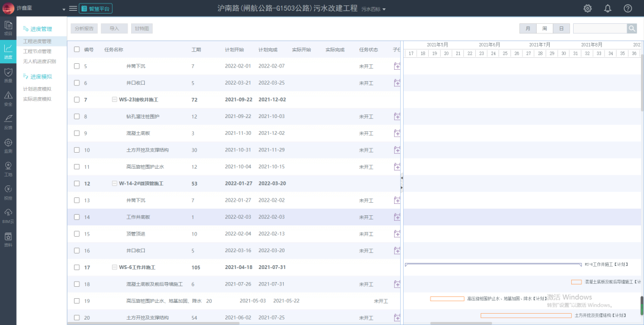644x325 pixels.
Task: Open the 工地 site camera module
Action: (8, 169)
